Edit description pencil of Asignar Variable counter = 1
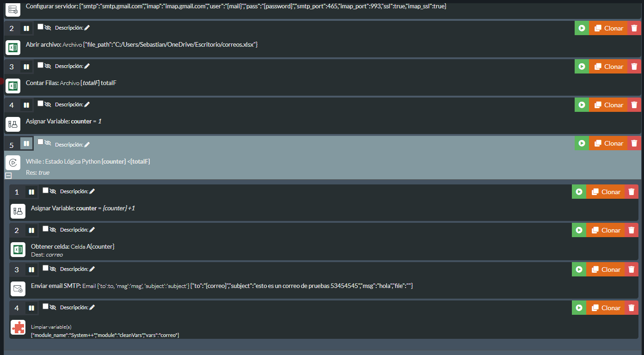 [87, 104]
